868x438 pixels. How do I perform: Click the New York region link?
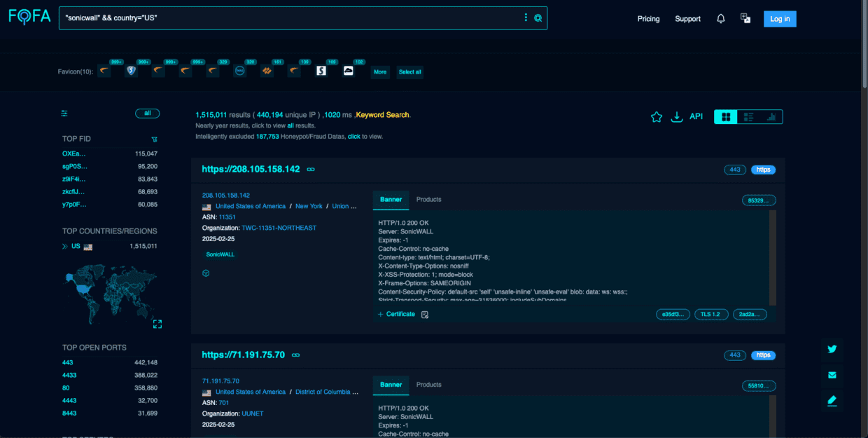[309, 207]
